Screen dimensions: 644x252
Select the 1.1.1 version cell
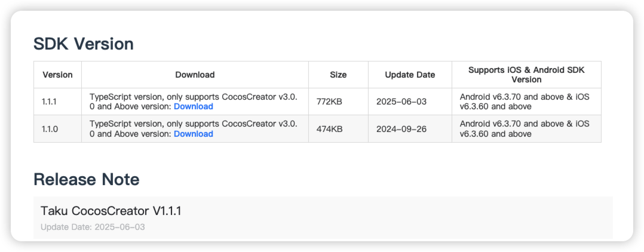(57, 102)
